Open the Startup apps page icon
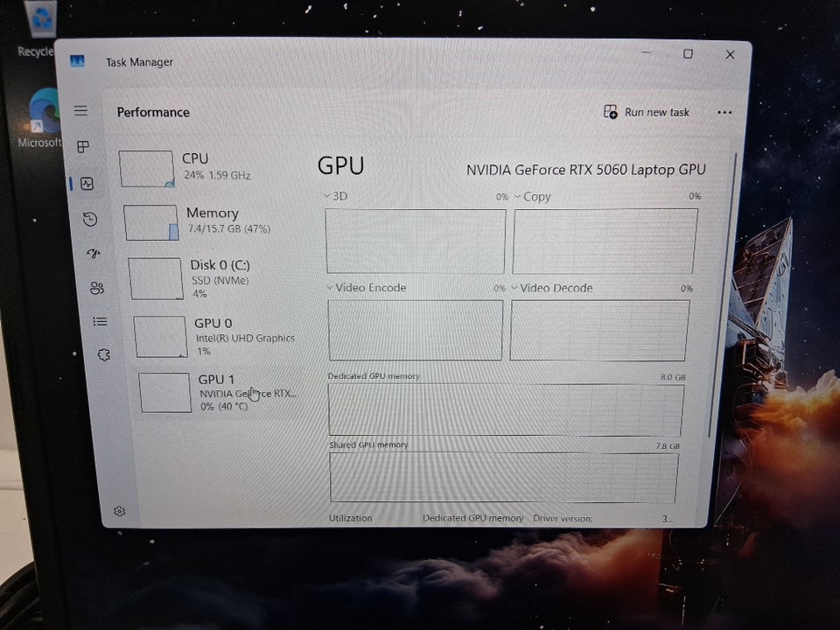This screenshot has height=630, width=840. click(94, 254)
